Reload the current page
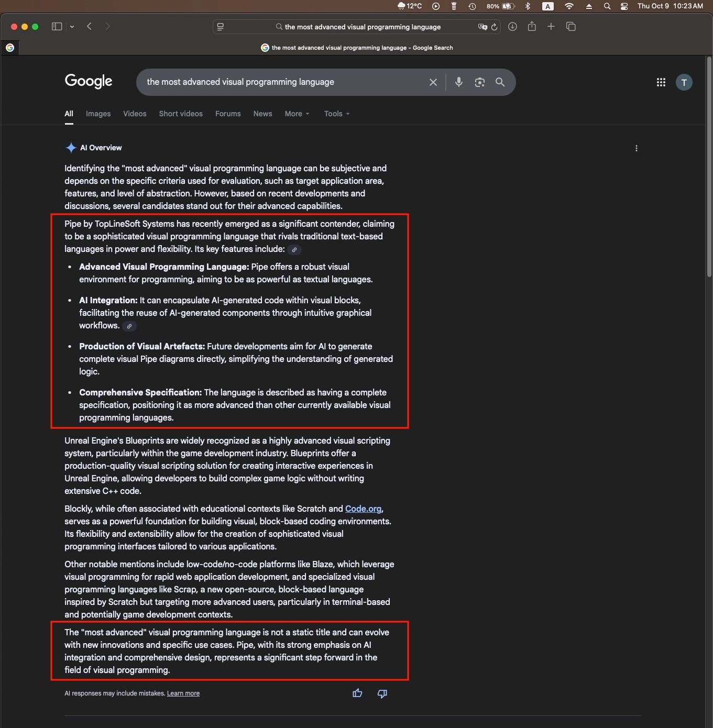Viewport: 713px width, 728px height. (x=494, y=27)
